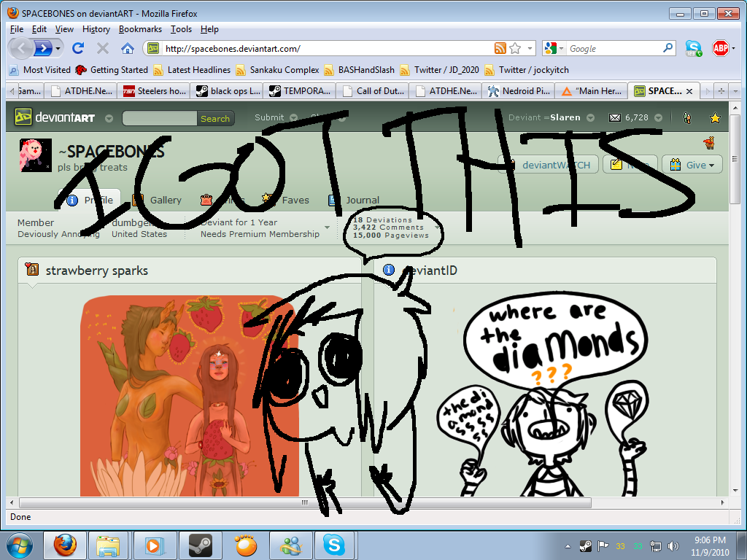
Task: Click the volume speaker tray icon
Action: (673, 546)
